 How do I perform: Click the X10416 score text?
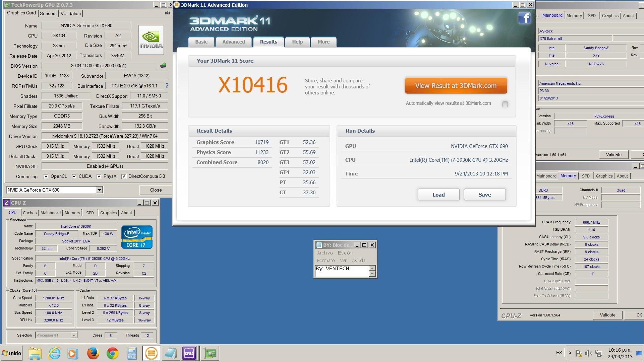coord(253,85)
